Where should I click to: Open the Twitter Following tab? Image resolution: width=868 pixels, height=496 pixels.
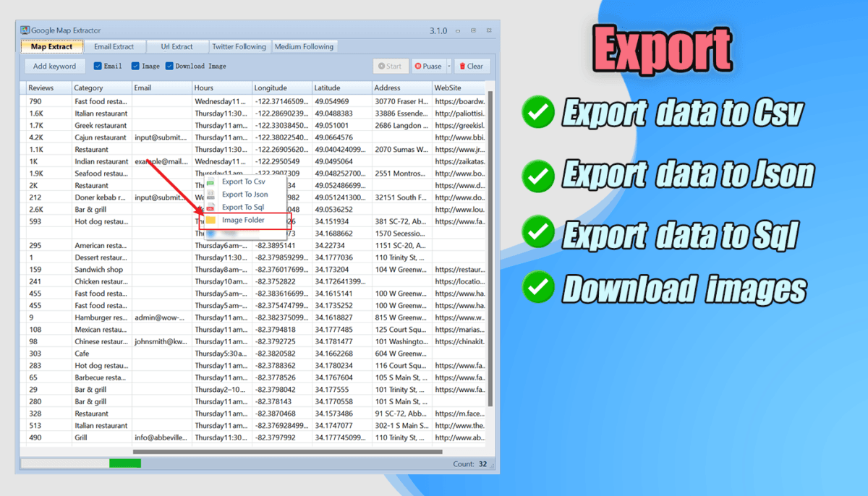239,47
